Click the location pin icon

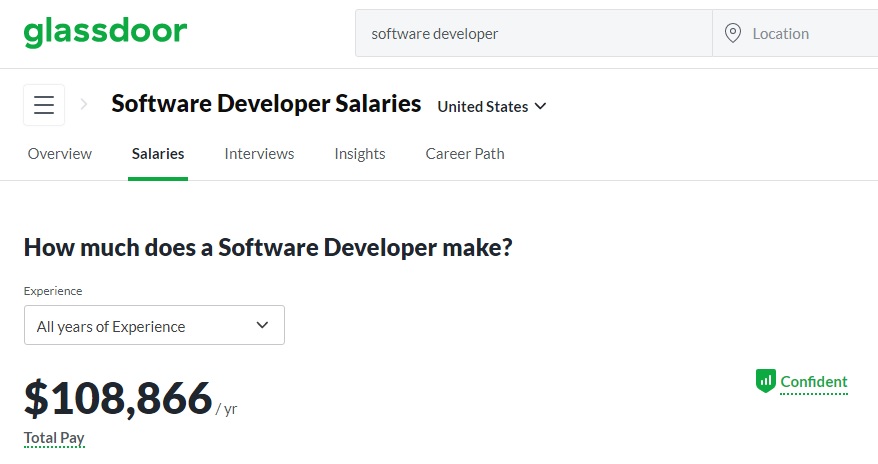point(733,33)
